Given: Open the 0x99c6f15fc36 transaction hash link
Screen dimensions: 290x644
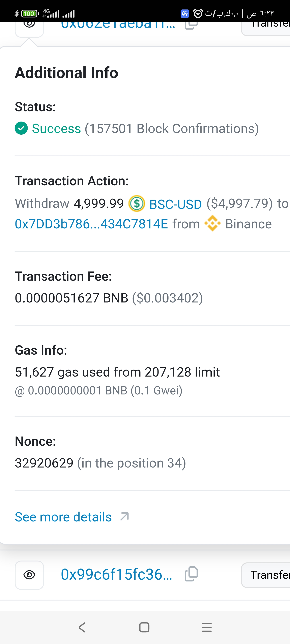Looking at the screenshot, I should coord(116,575).
